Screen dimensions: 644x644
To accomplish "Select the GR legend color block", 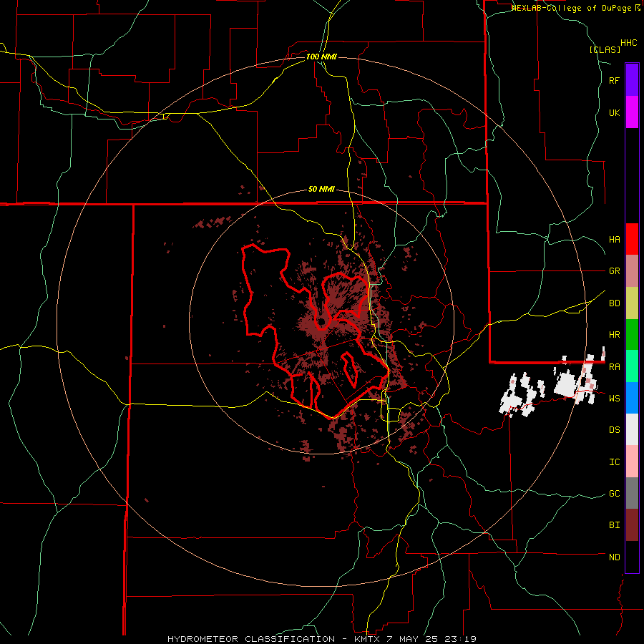I will (x=632, y=271).
